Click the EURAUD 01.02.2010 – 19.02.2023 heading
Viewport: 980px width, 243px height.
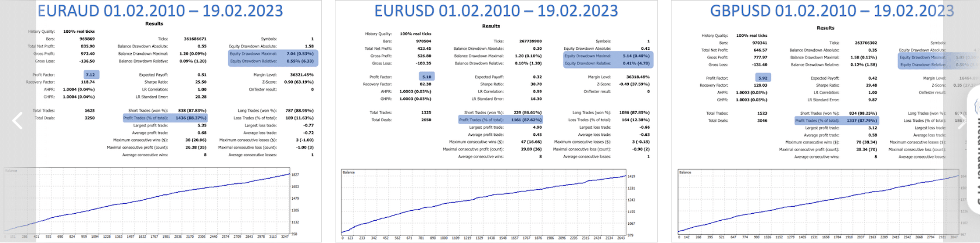coord(160,11)
